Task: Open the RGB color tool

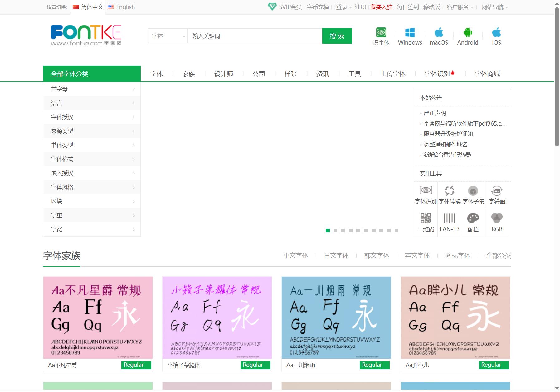Action: pos(497,218)
